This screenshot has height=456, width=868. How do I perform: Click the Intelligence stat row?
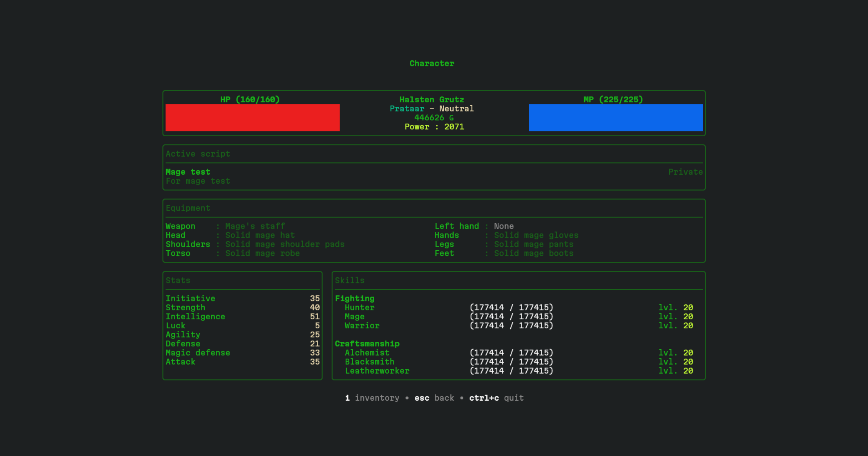[243, 316]
